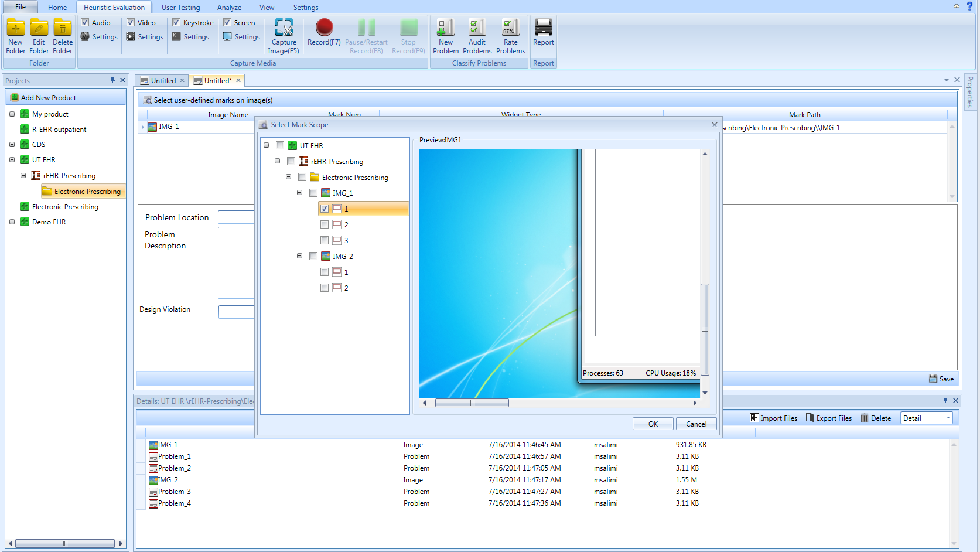Image resolution: width=980 pixels, height=552 pixels.
Task: Open the New Problem tool
Action: point(446,28)
